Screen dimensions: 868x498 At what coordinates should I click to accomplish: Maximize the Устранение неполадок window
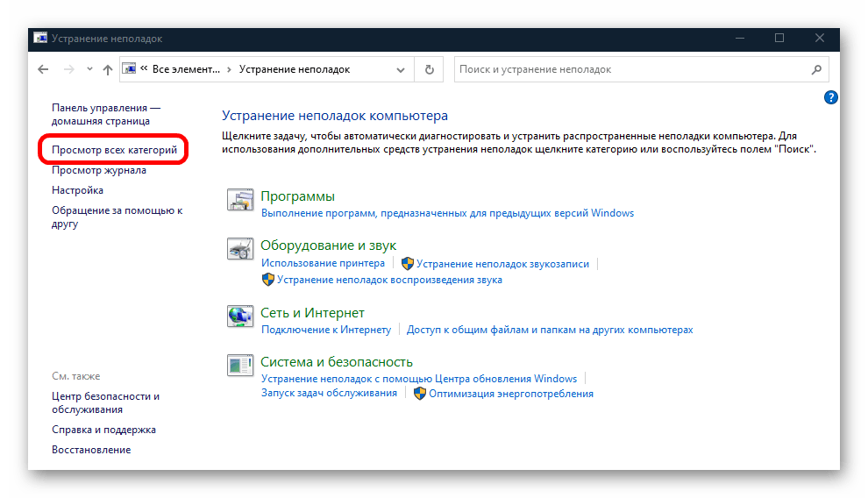click(x=779, y=39)
